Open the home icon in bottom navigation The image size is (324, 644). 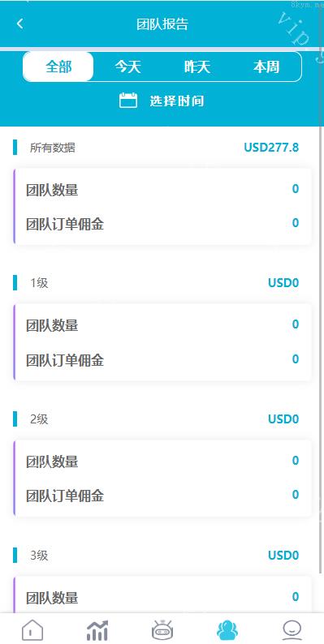pos(32,629)
